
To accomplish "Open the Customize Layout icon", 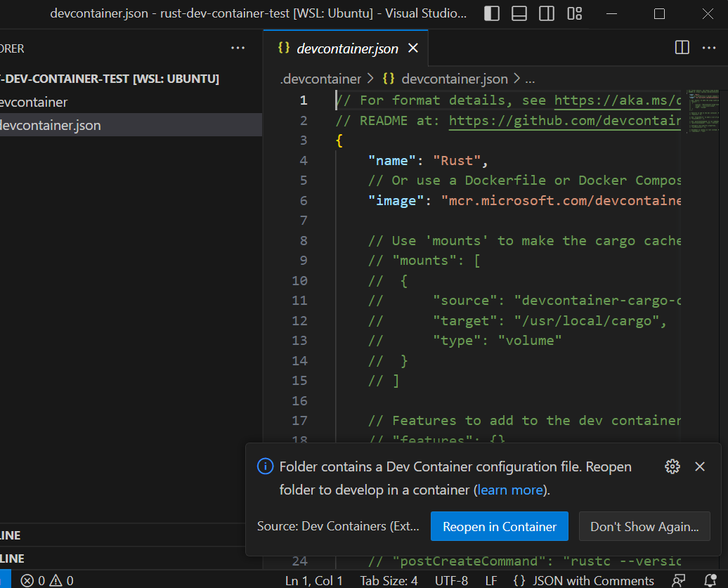I will pos(574,13).
